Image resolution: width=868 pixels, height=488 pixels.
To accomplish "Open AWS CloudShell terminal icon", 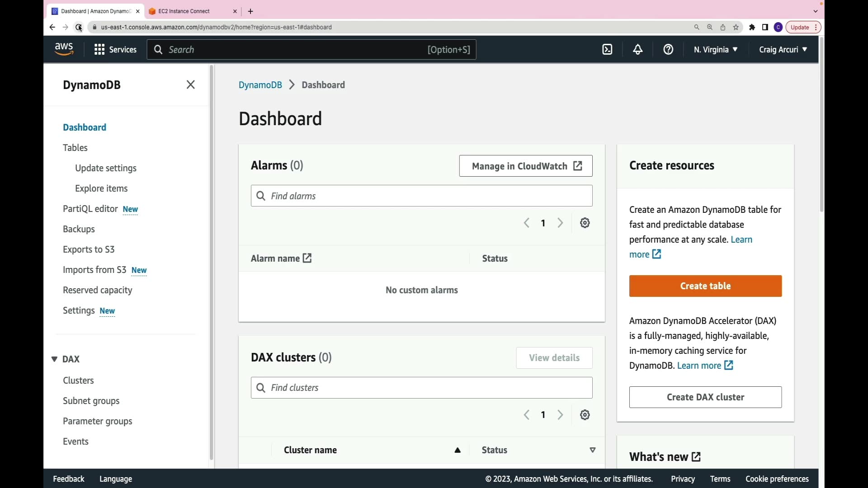I will click(x=607, y=50).
